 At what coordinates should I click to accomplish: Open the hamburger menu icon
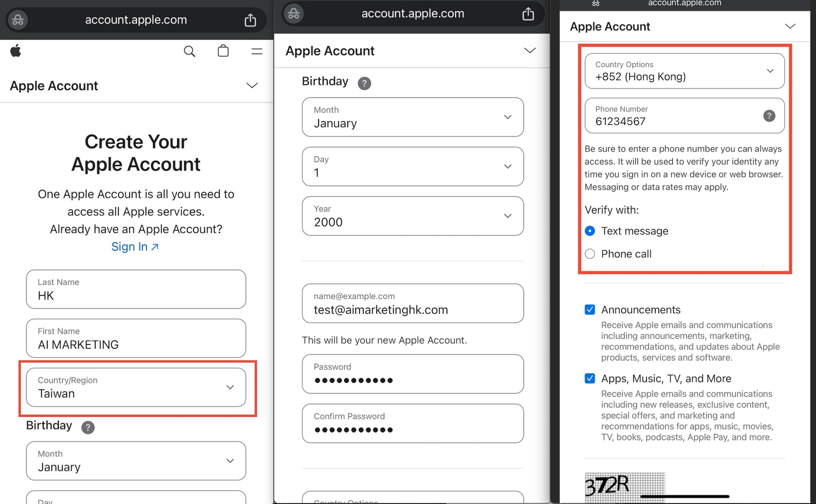[x=257, y=51]
